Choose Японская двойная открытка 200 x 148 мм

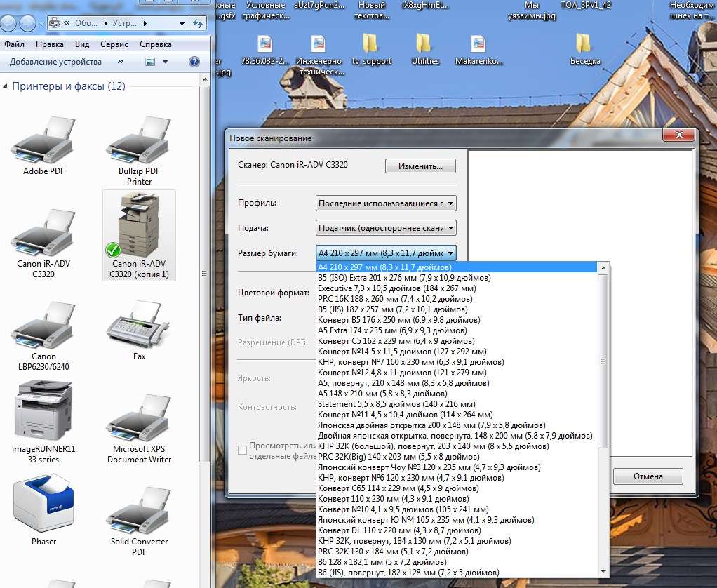coord(457,425)
